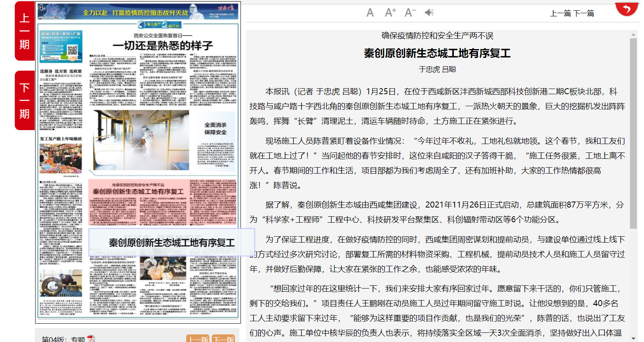Click the red return arrow icon
644x342 pixels.
tap(626, 9)
